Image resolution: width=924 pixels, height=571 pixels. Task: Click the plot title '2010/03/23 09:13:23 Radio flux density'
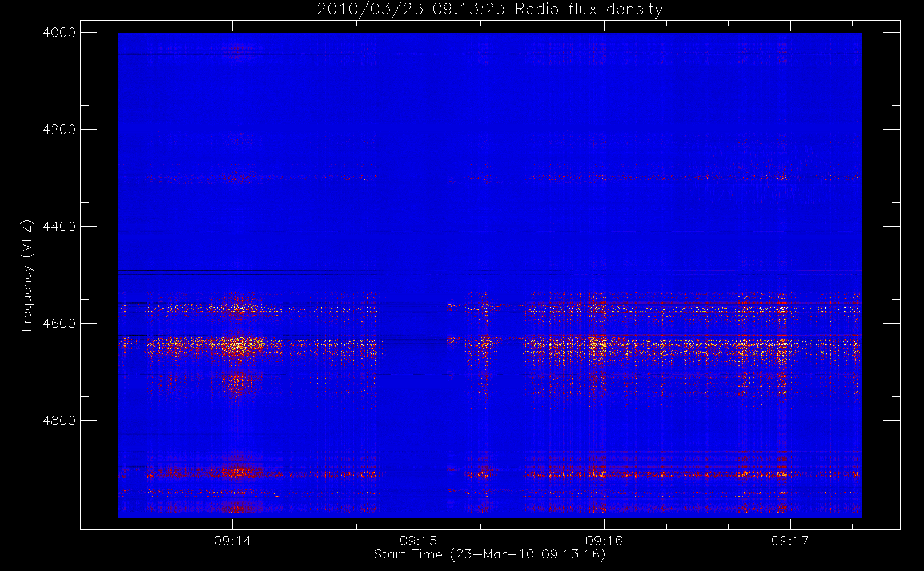(489, 9)
